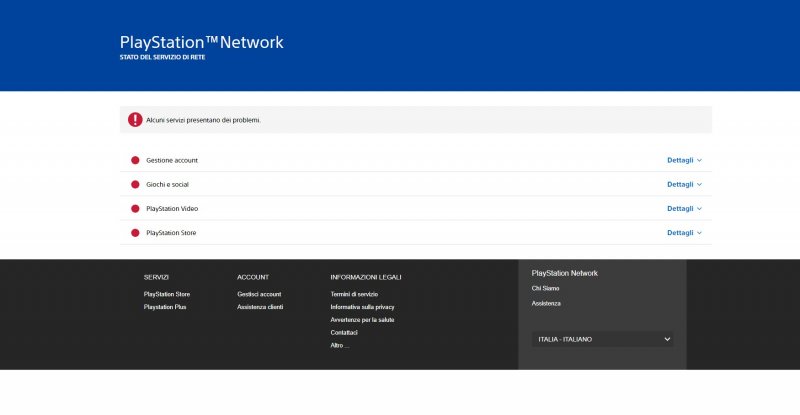Click the Gestione account service label

coord(172,160)
